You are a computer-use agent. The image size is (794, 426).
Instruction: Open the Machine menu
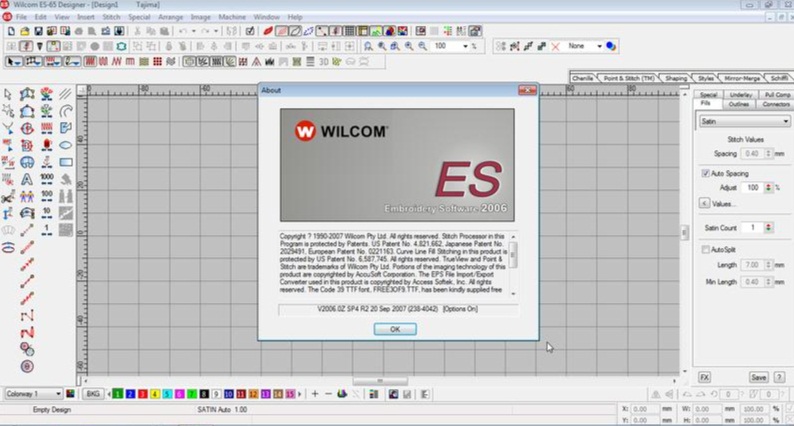232,17
